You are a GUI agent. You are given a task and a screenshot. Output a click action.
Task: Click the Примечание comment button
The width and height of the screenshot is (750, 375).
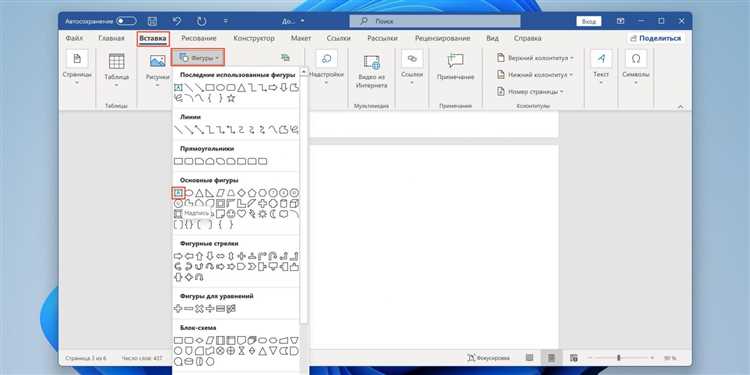tap(455, 67)
